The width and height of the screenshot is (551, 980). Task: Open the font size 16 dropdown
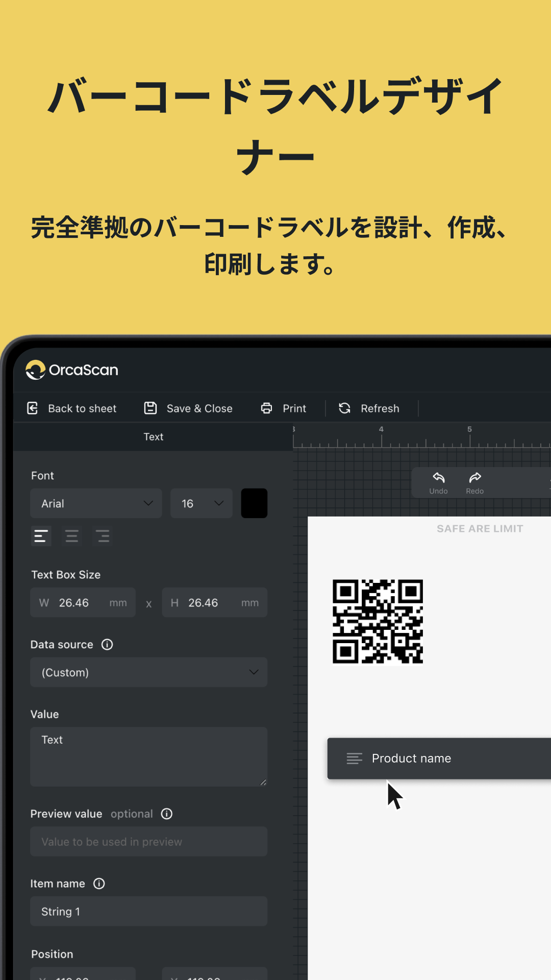click(x=202, y=503)
